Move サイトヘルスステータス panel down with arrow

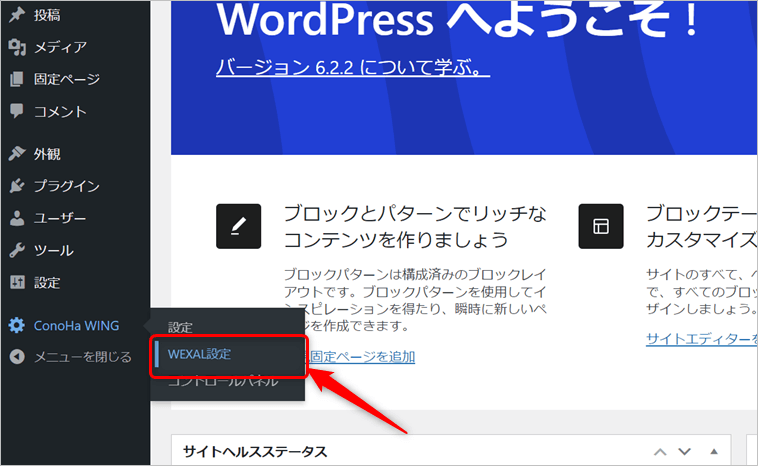(x=684, y=453)
